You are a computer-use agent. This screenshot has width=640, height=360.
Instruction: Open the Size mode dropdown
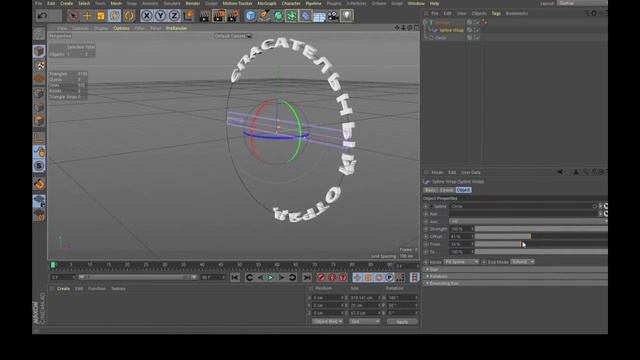[364, 322]
